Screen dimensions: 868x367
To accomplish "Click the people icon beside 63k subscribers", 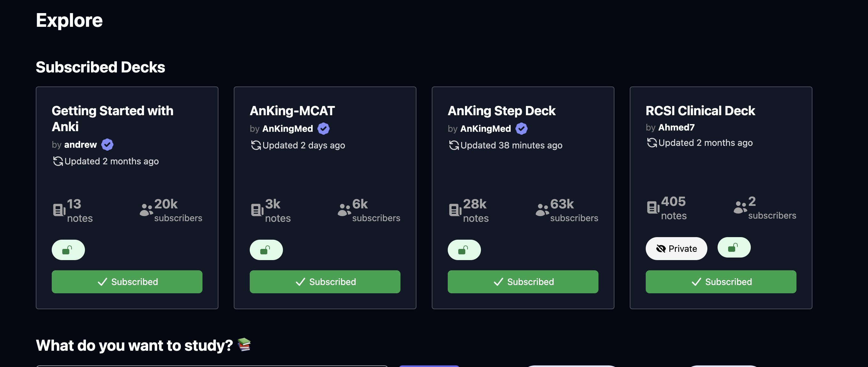I will pyautogui.click(x=542, y=210).
